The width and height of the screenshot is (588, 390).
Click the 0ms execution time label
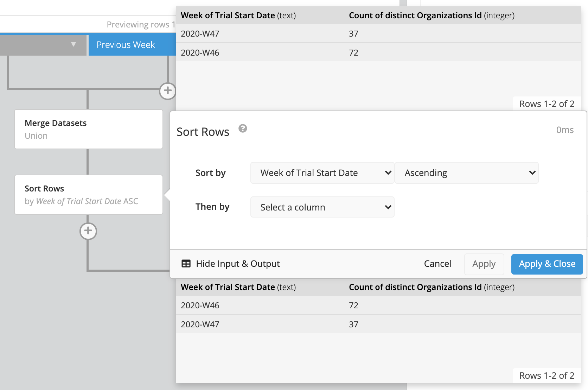[x=565, y=130]
